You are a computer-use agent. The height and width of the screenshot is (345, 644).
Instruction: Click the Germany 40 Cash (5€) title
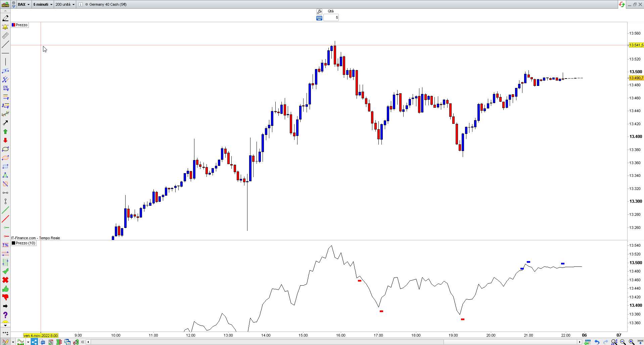coord(108,4)
